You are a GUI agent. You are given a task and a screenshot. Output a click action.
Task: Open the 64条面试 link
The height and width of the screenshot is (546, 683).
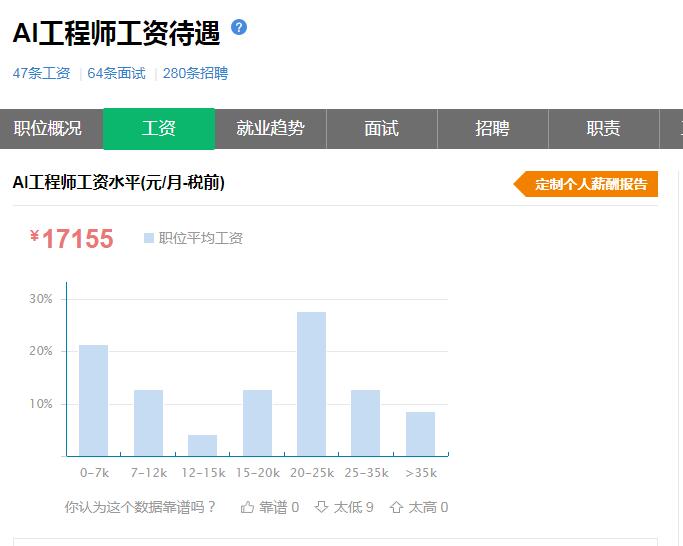(116, 73)
